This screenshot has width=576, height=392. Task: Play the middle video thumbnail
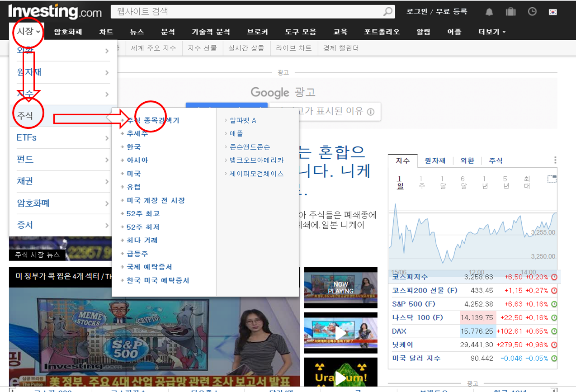(x=340, y=333)
